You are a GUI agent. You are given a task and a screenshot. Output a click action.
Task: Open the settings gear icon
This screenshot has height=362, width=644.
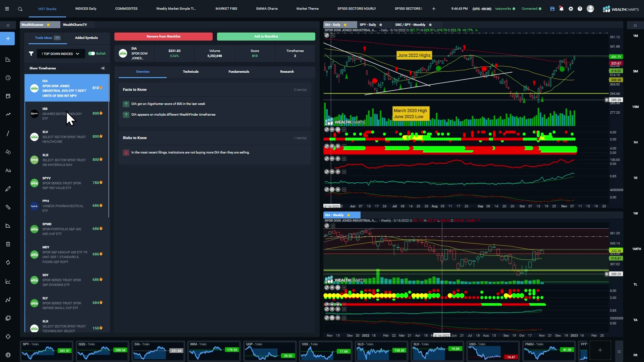(x=571, y=9)
